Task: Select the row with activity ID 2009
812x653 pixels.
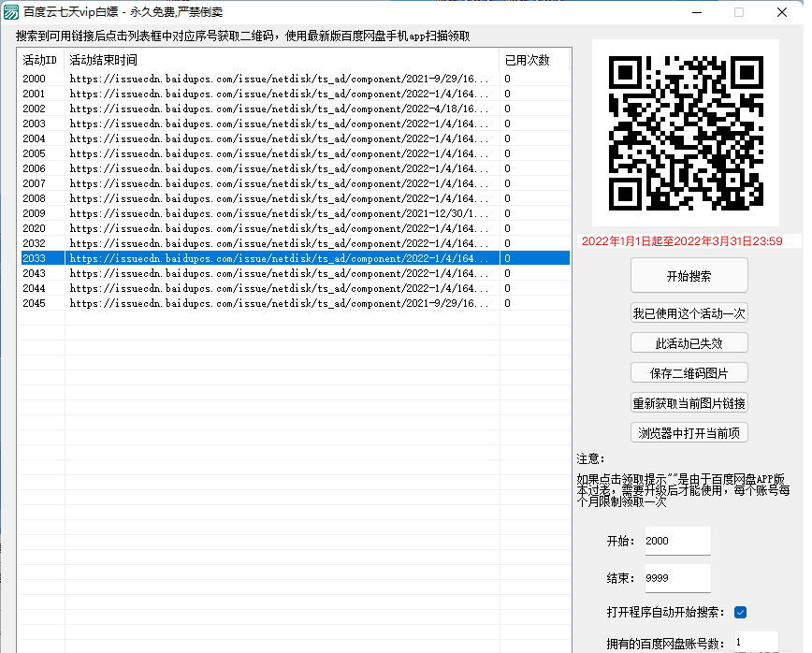Action: (296, 213)
